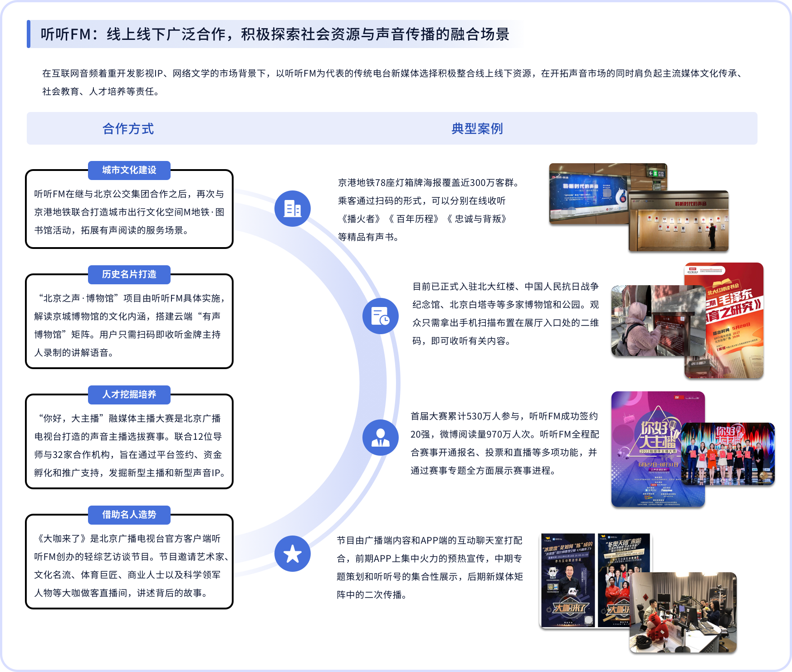
Task: Click the building icon for city culture
Action: point(293,209)
